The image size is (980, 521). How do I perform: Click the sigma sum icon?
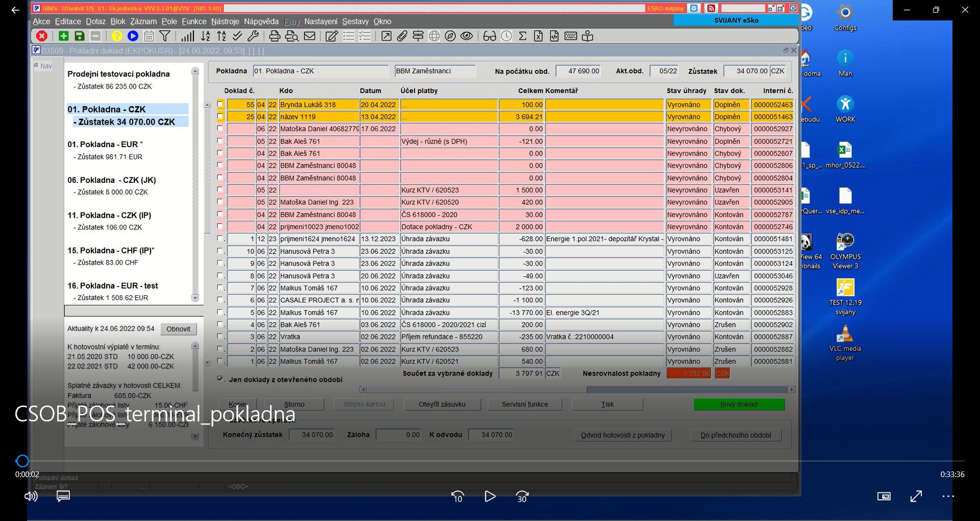point(523,36)
